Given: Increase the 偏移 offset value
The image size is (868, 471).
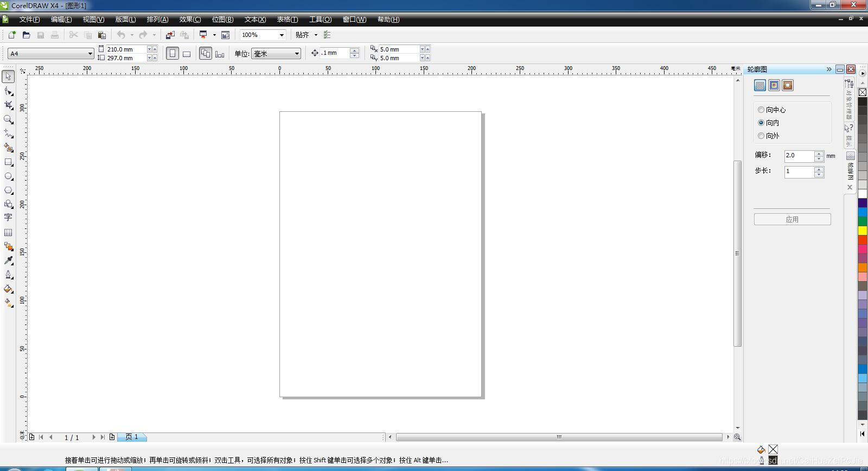Looking at the screenshot, I should [819, 154].
